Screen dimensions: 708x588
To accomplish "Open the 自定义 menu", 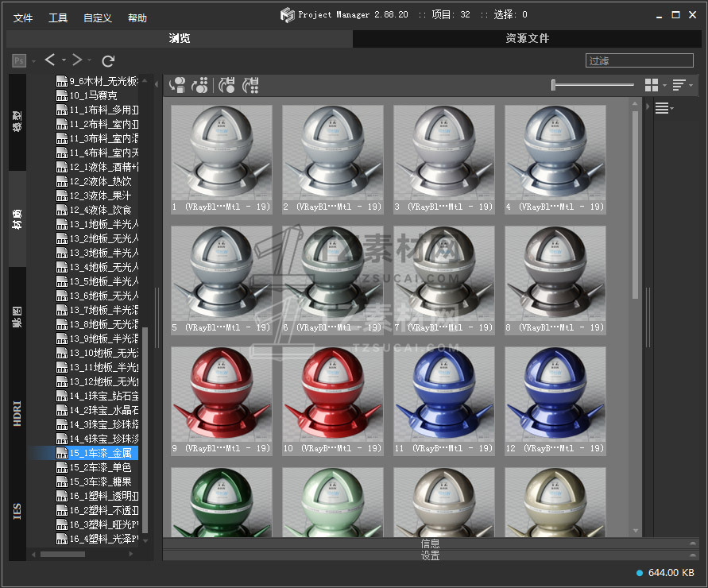I will 98,17.
